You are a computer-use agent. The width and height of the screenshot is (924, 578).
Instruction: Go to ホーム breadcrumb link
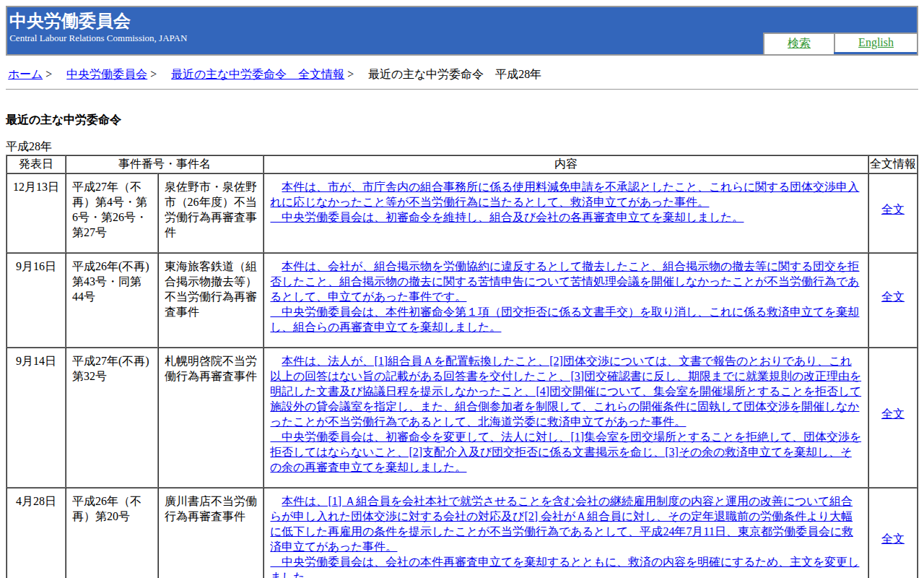25,74
